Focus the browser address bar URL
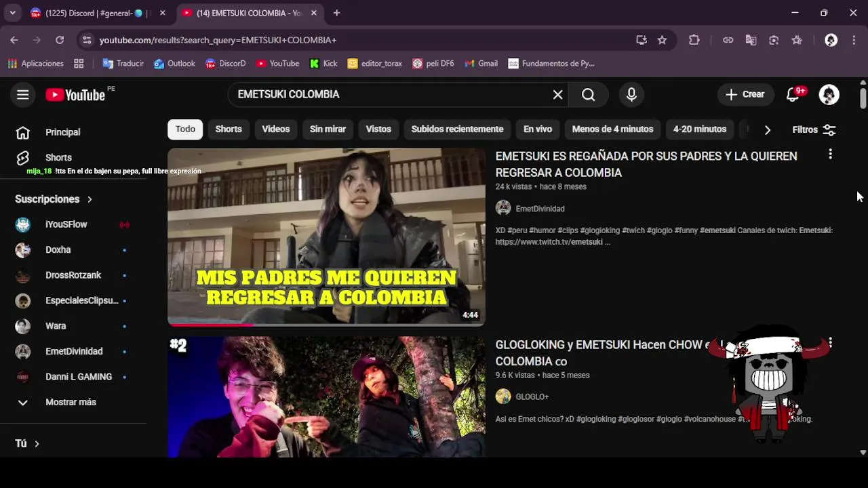 pyautogui.click(x=218, y=40)
